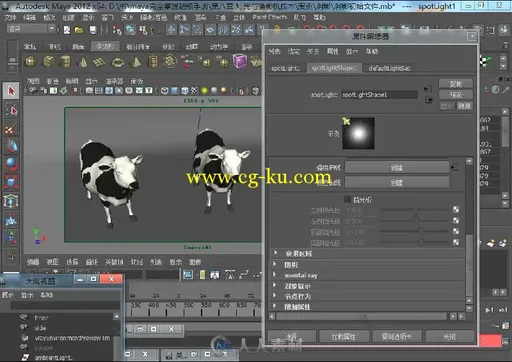The width and height of the screenshot is (512, 362).
Task: Select the arrow Select tool in toolbox
Action: point(11,91)
